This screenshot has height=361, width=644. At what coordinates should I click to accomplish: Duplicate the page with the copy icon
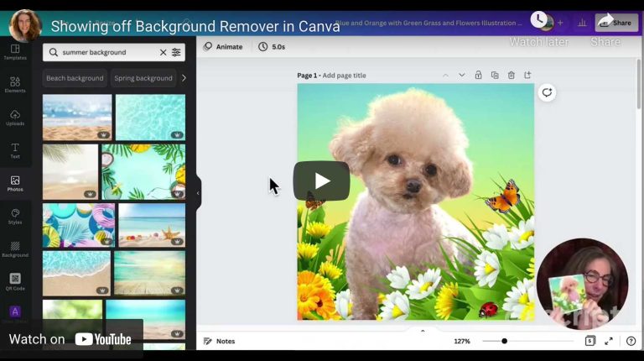pos(495,76)
